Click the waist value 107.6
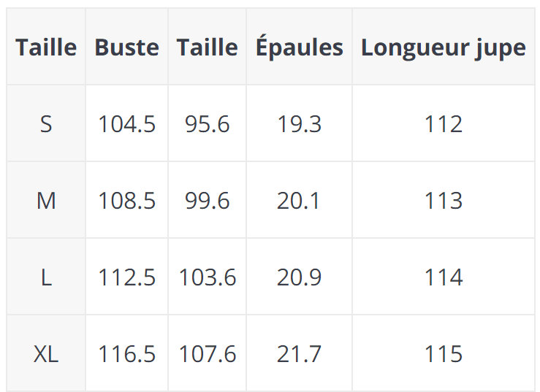This screenshot has width=540, height=392. point(207,354)
